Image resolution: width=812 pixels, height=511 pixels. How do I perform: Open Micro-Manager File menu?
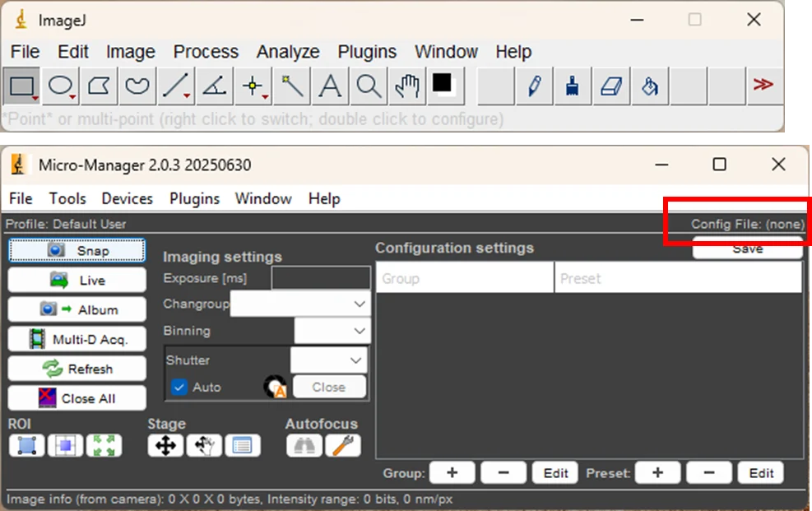click(21, 199)
